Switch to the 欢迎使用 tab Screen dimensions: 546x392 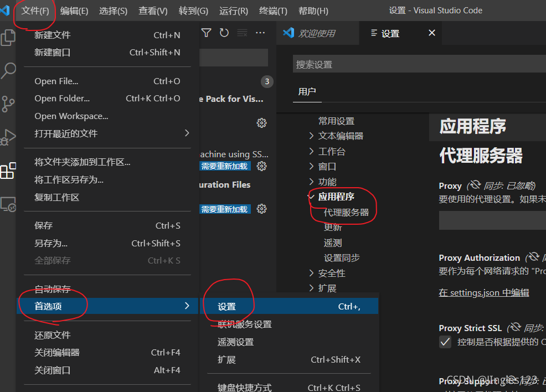tap(317, 33)
